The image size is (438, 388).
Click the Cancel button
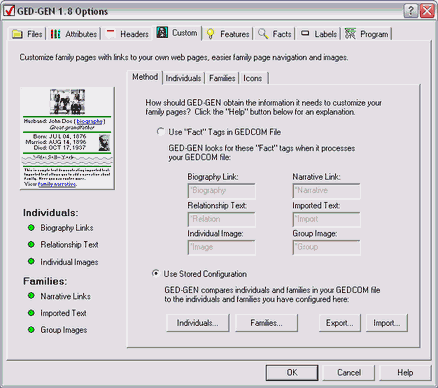point(349,372)
